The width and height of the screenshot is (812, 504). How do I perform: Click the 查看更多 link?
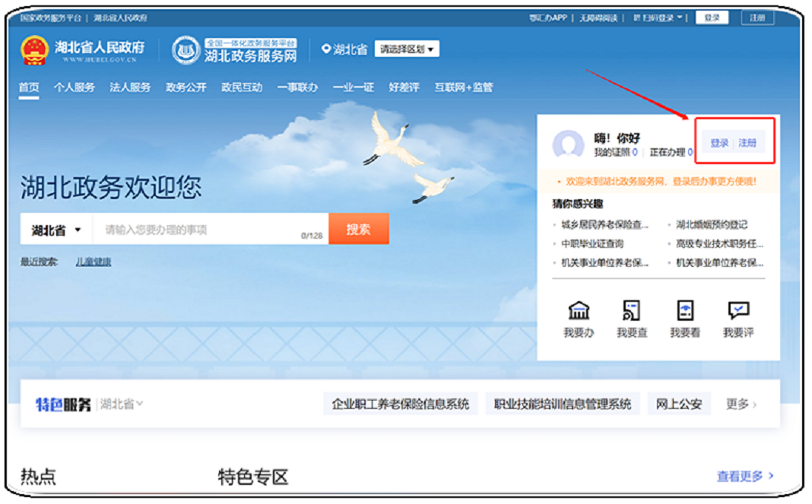(745, 476)
